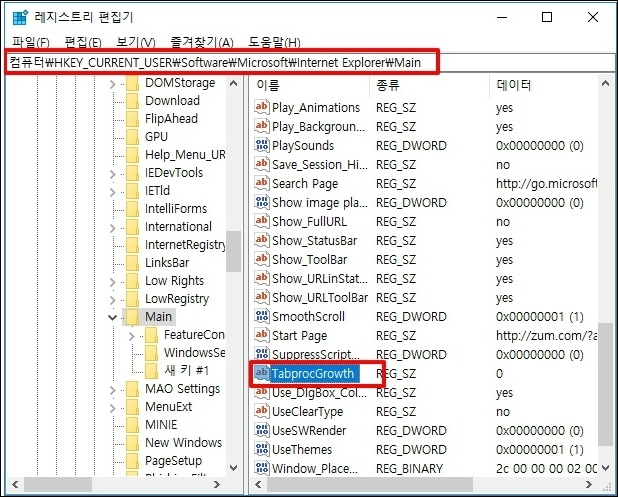The width and height of the screenshot is (618, 497).
Task: Select the InternetRegistry key in tree
Action: (185, 245)
